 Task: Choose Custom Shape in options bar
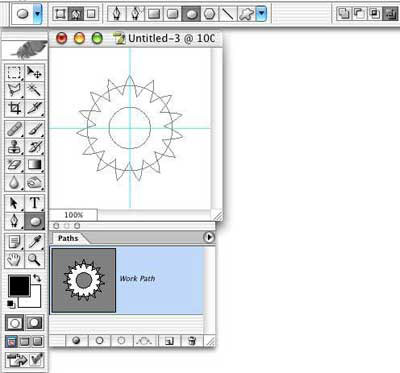(246, 14)
